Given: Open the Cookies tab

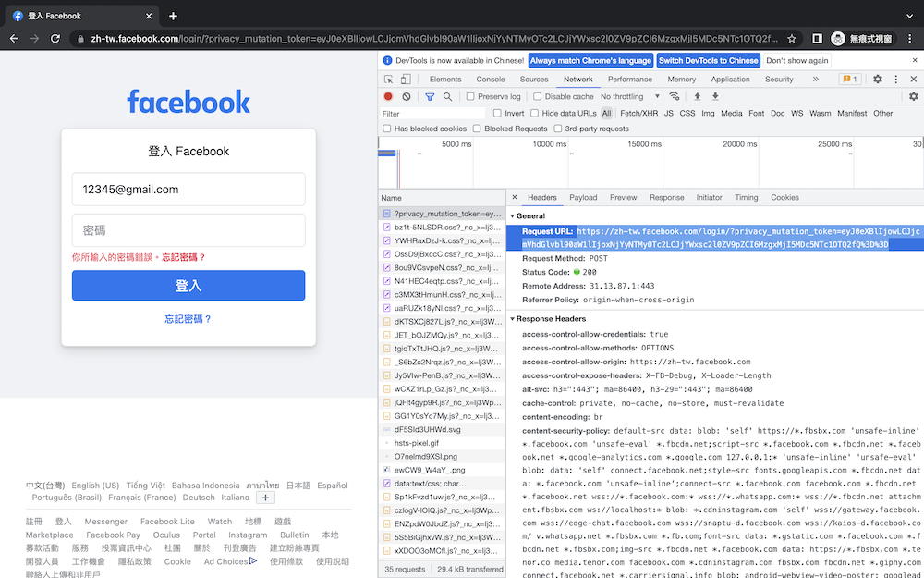Looking at the screenshot, I should pyautogui.click(x=784, y=198).
